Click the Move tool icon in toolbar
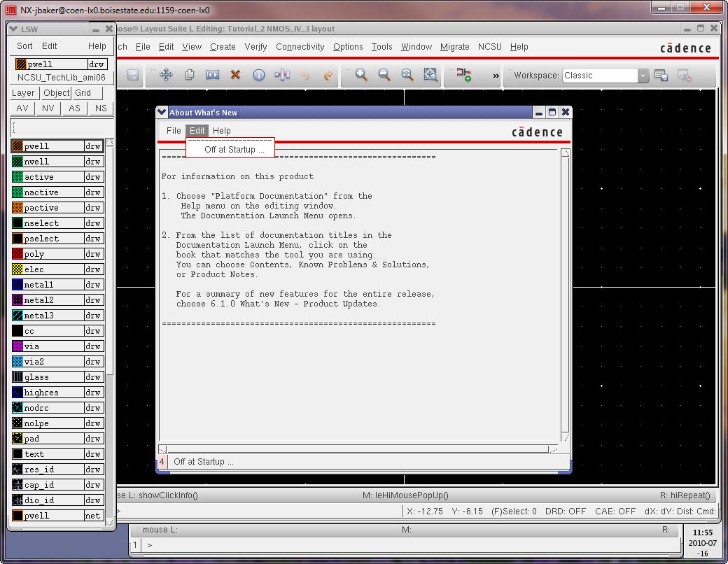The width and height of the screenshot is (728, 564). (166, 75)
